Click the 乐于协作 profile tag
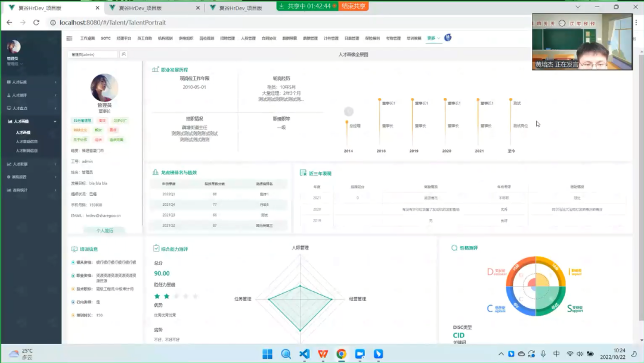This screenshot has height=363, width=644. 80,140
